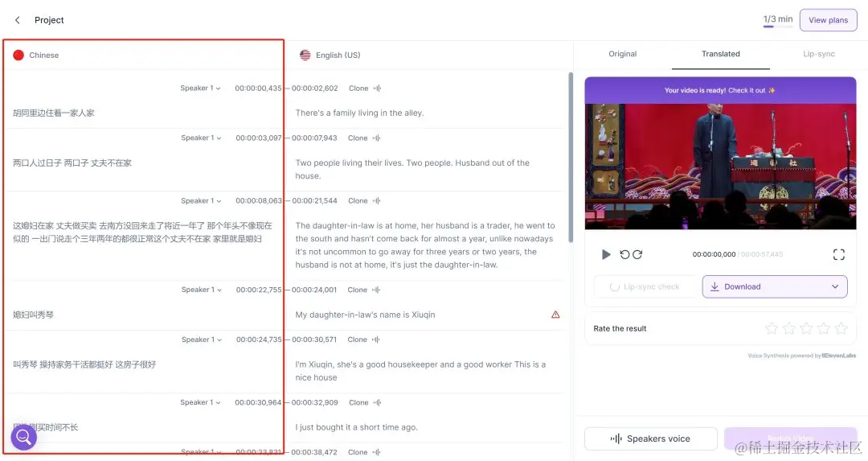This screenshot has height=461, width=868.
Task: Click the 1/3 min usage indicator
Action: [778, 20]
